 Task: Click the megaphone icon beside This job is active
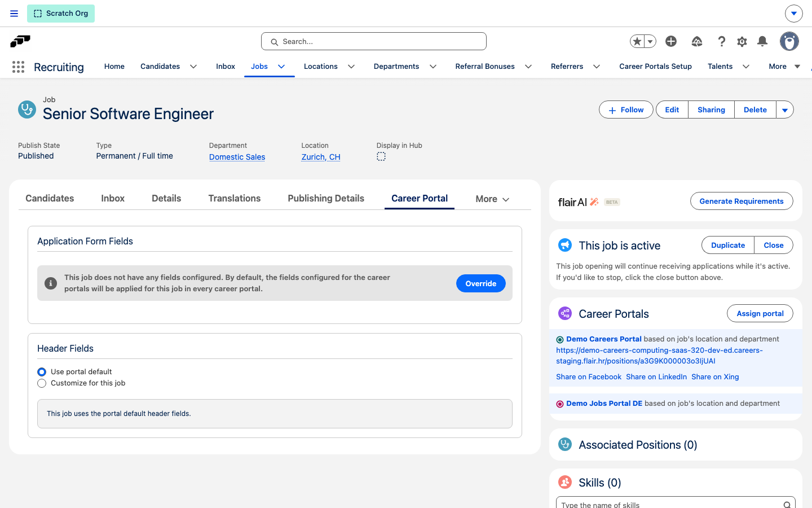point(565,245)
